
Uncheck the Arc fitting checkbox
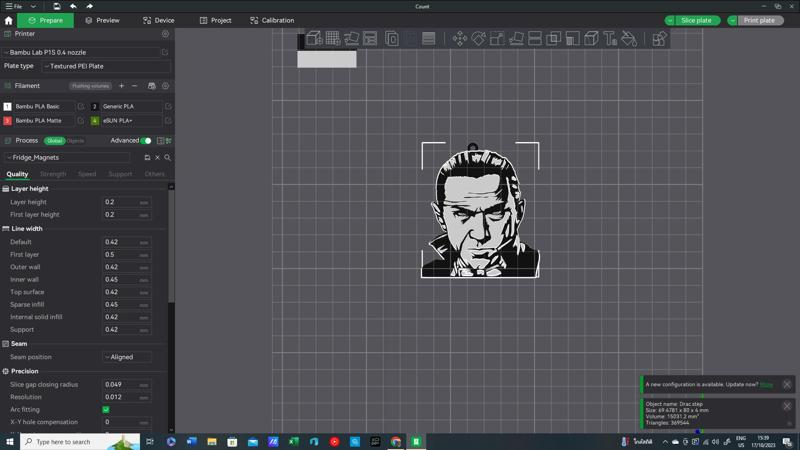coord(106,410)
